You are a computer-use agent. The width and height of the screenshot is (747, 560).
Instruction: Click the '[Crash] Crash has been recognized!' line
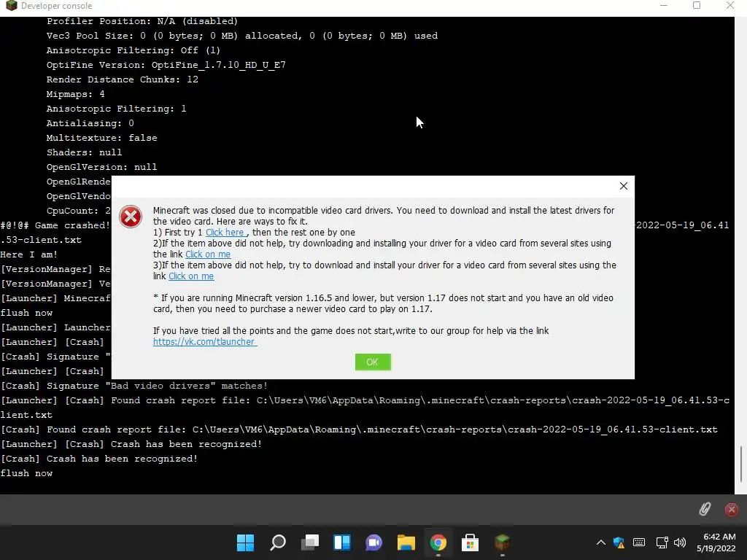(x=99, y=459)
